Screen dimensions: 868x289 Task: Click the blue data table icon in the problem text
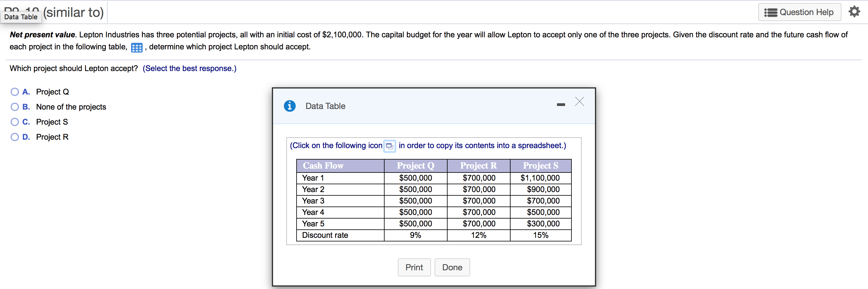click(136, 48)
